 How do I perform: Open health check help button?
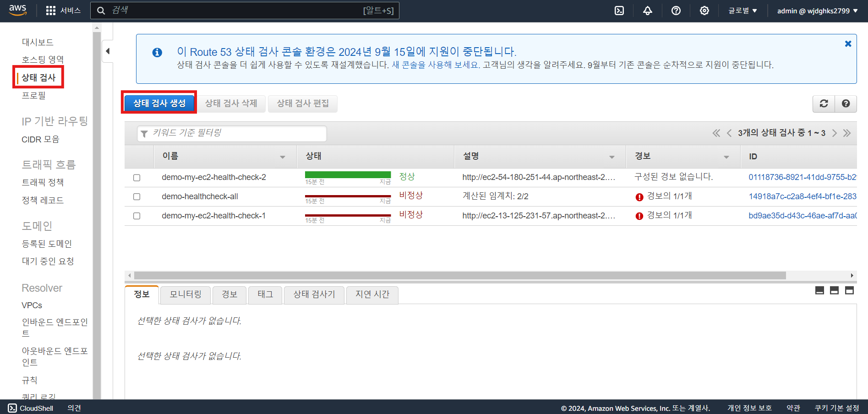(846, 103)
